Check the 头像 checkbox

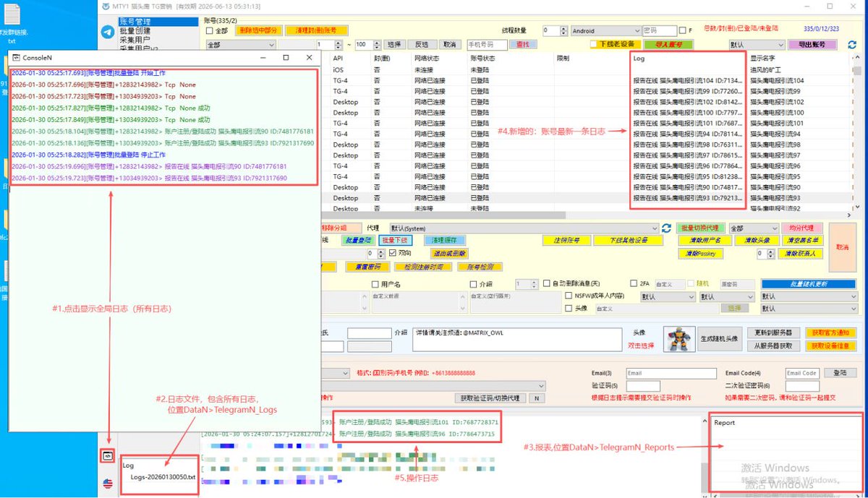569,308
